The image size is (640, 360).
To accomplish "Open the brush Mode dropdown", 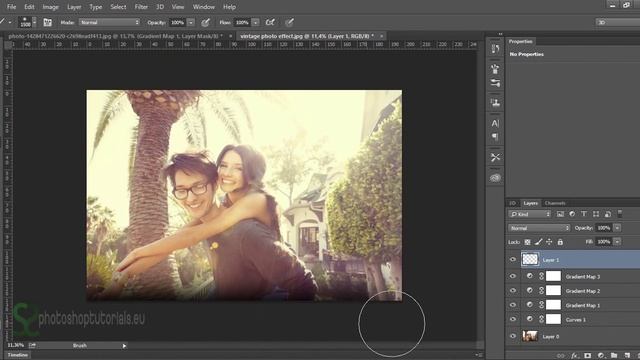I will pyautogui.click(x=109, y=22).
